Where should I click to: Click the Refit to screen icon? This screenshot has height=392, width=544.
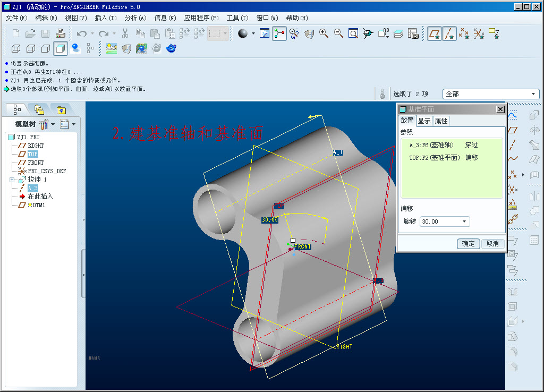[x=353, y=33]
